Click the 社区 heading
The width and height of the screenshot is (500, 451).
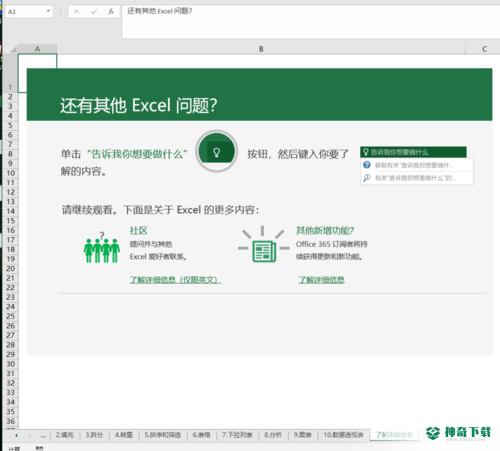(x=138, y=230)
